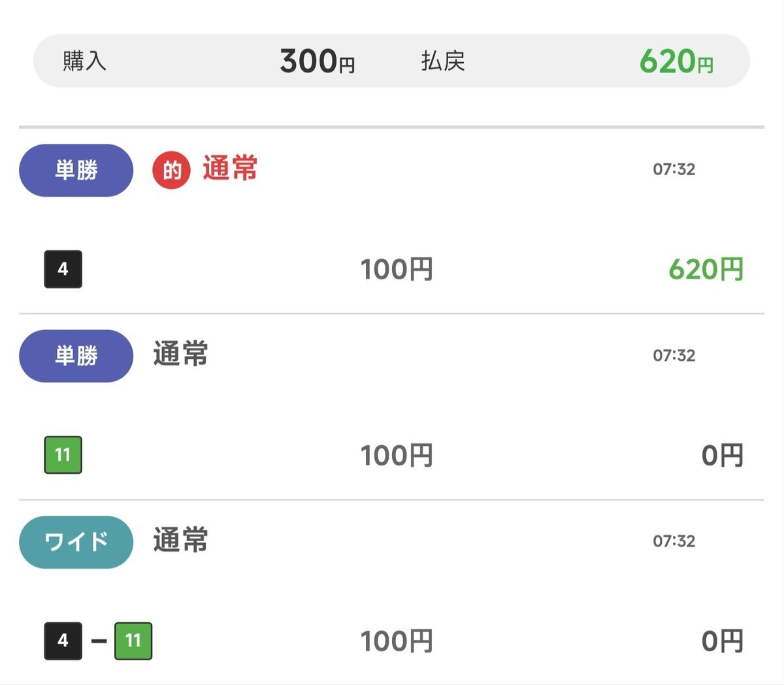This screenshot has width=784, height=685.
Task: Click the green total payout 620円 in the summary bar
Action: [x=676, y=61]
